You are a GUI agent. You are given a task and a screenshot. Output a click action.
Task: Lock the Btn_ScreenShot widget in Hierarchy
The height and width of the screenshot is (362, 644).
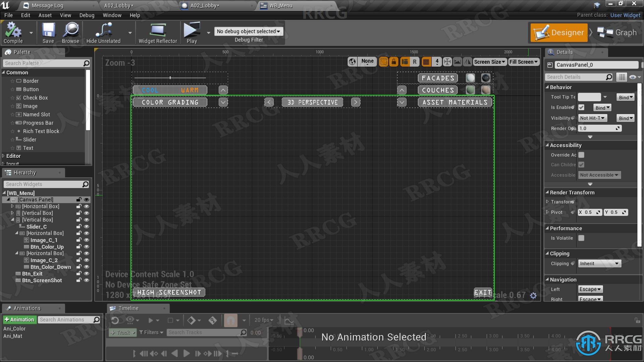(79, 280)
